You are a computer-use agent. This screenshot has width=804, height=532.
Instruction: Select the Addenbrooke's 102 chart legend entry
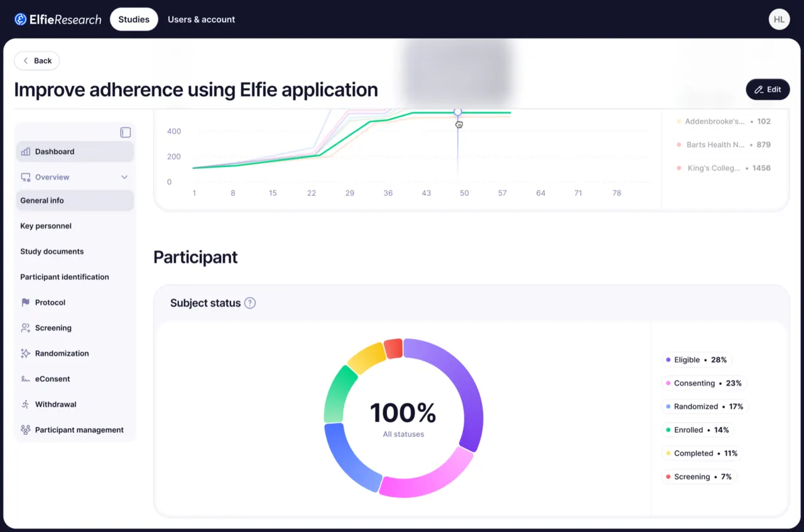[x=724, y=121]
